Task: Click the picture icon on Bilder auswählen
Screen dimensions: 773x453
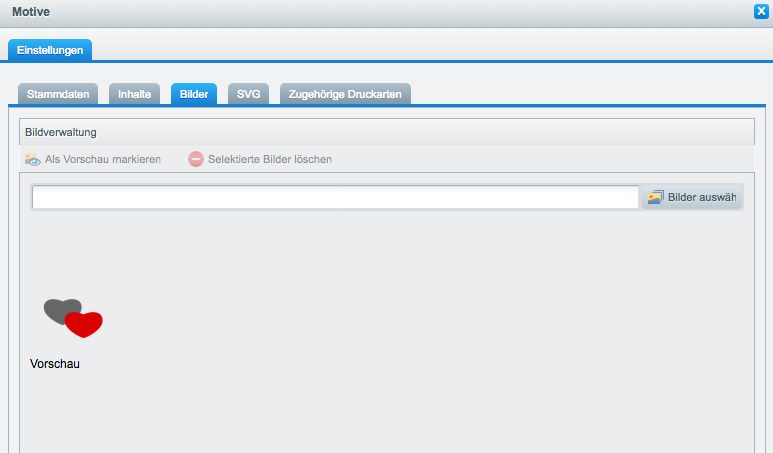Action: [x=655, y=197]
